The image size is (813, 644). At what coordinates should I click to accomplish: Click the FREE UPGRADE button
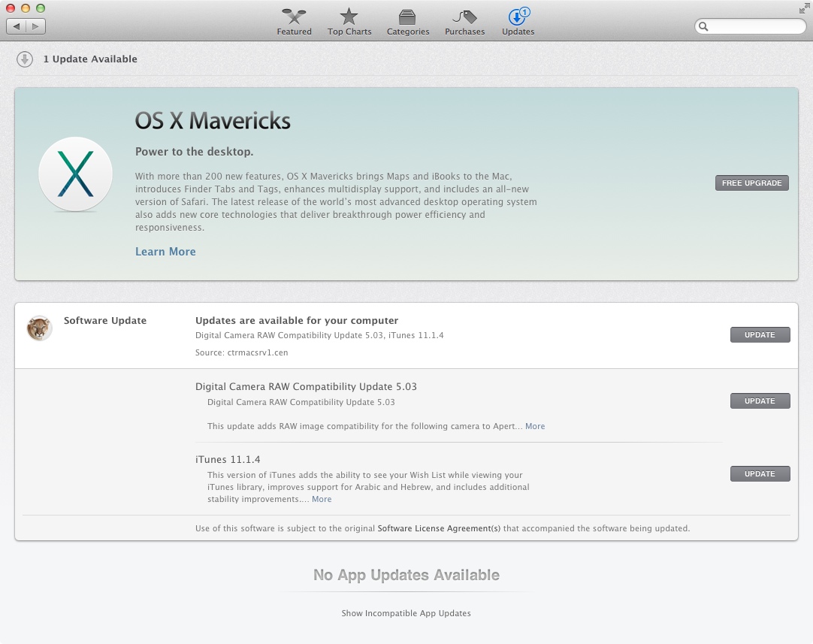(752, 183)
